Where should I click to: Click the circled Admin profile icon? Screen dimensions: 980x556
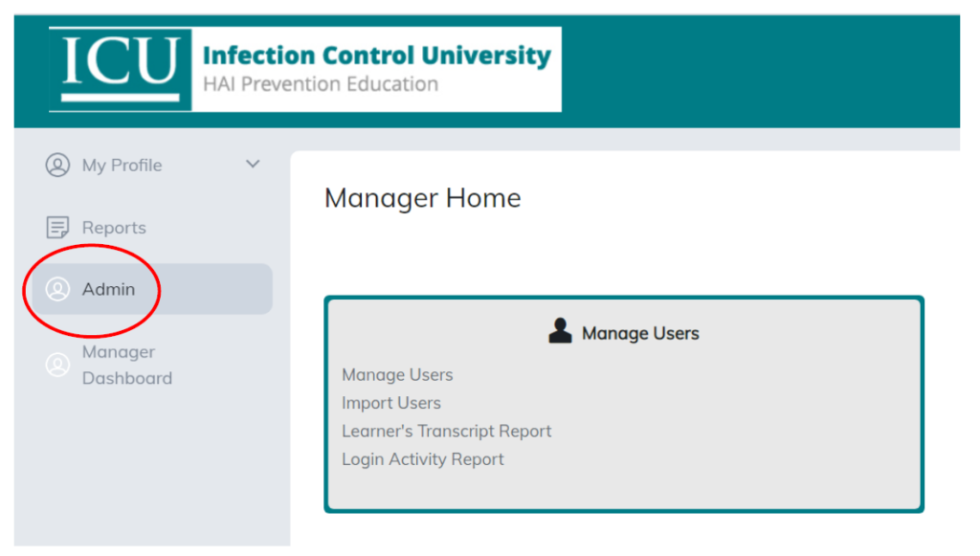click(57, 289)
